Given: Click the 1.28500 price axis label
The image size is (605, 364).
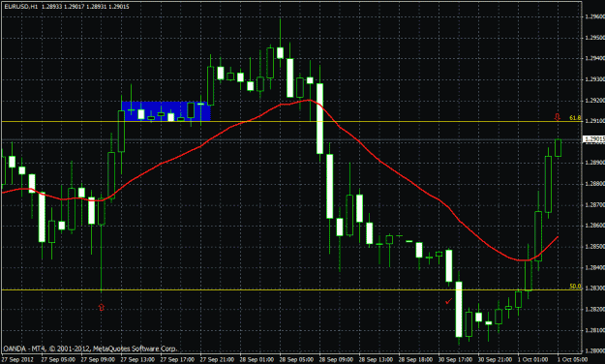Looking at the screenshot, I should 594,247.
